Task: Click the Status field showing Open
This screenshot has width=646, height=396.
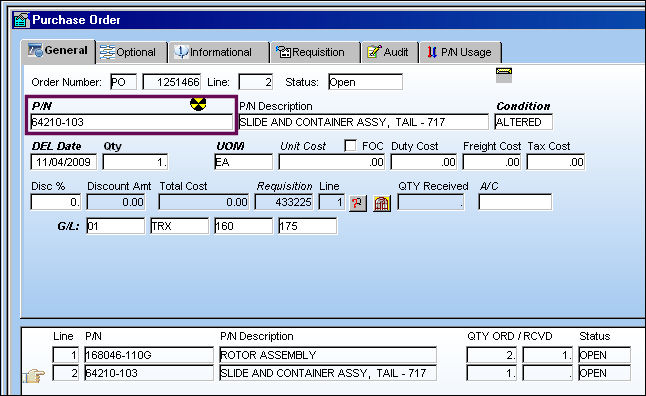Action: point(365,82)
